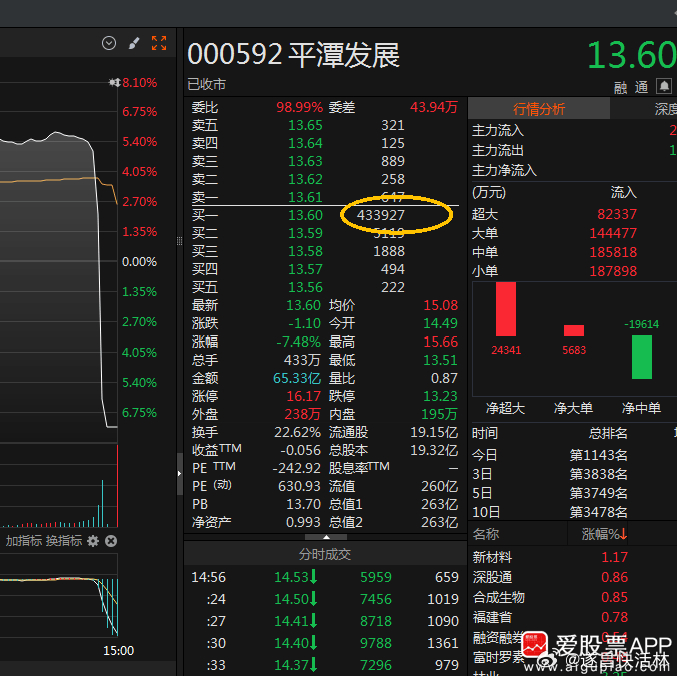677x676 pixels.
Task: Click the 买三 price 13.58
Action: coord(305,251)
